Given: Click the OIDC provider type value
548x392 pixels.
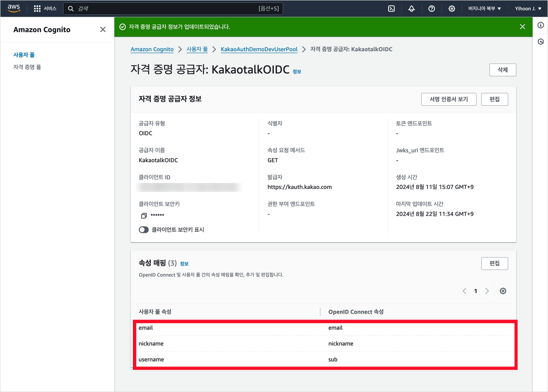Looking at the screenshot, I should pyautogui.click(x=146, y=133).
